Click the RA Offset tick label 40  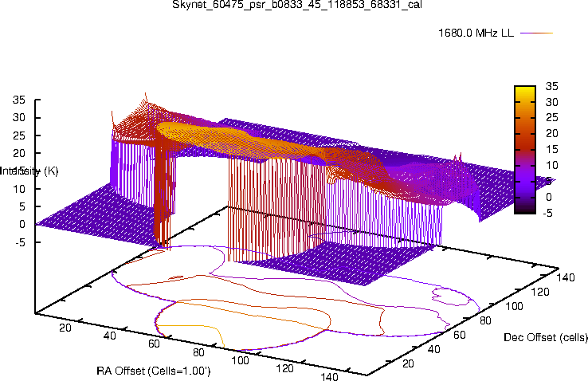click(x=109, y=336)
